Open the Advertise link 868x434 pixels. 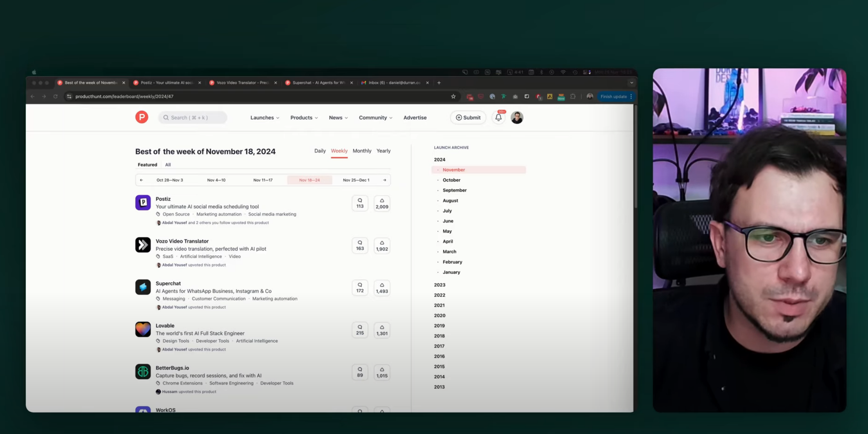click(x=415, y=117)
